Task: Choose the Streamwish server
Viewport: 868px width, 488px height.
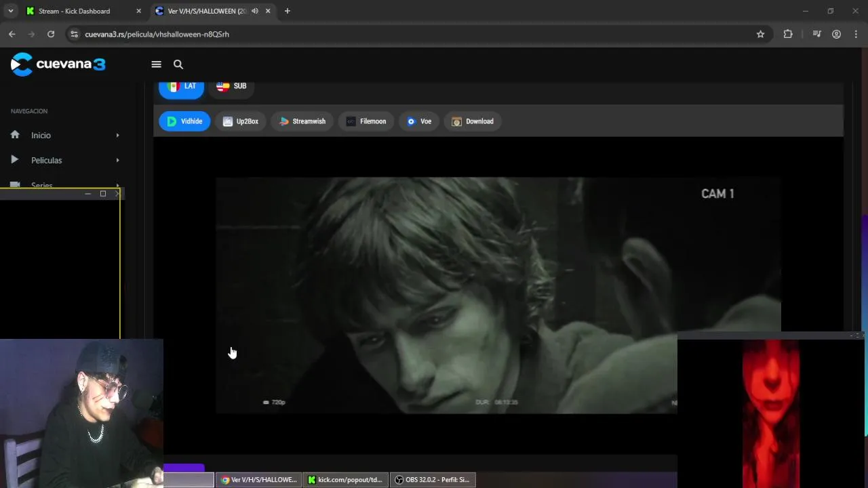Action: click(x=302, y=121)
